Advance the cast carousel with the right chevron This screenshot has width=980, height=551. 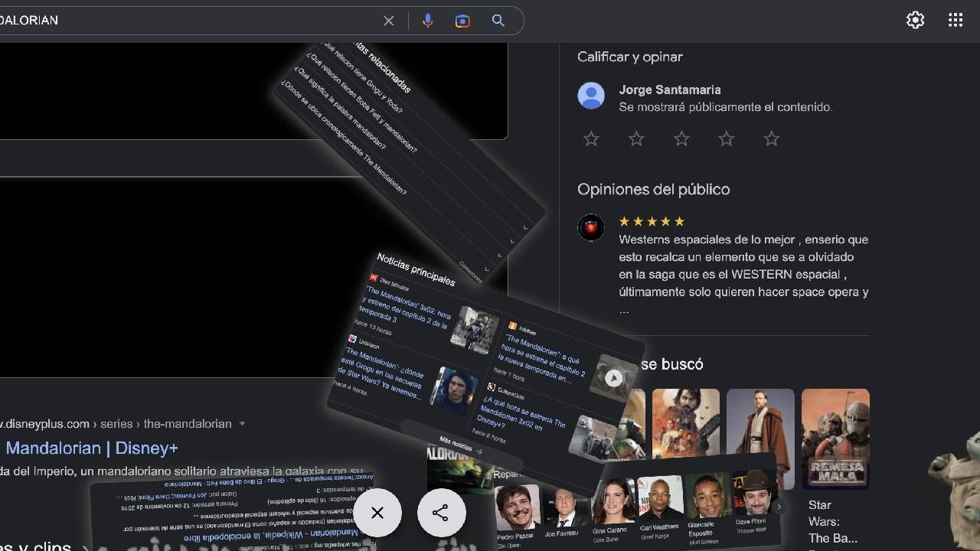click(779, 506)
